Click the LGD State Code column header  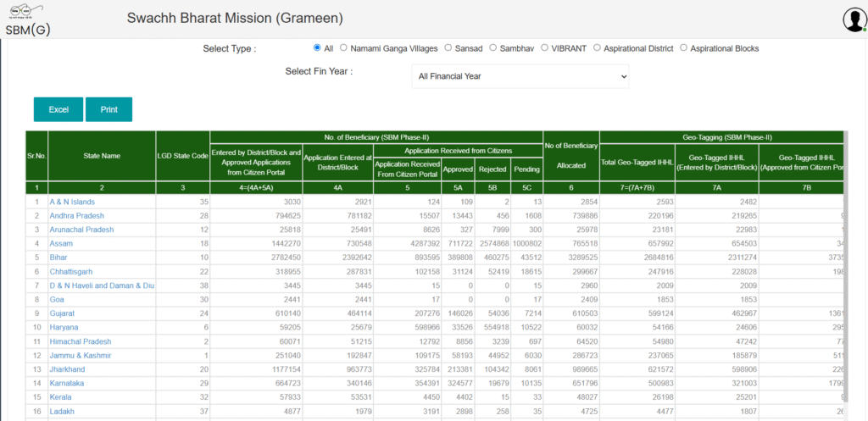183,156
